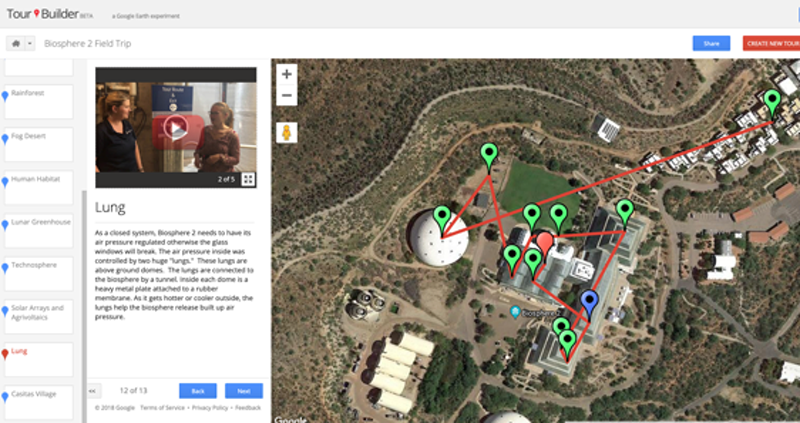Image resolution: width=800 pixels, height=423 pixels.
Task: Jump to first slide with << button
Action: coord(92,391)
